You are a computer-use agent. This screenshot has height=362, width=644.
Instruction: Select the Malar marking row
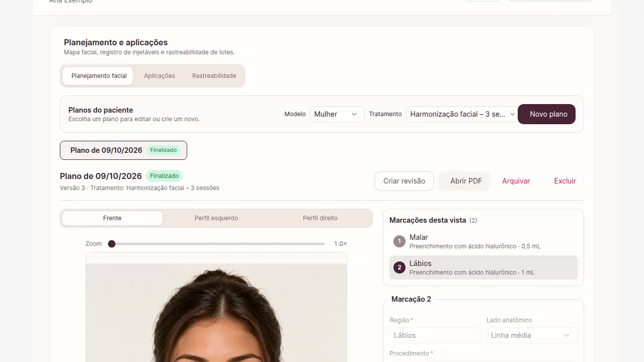point(484,241)
